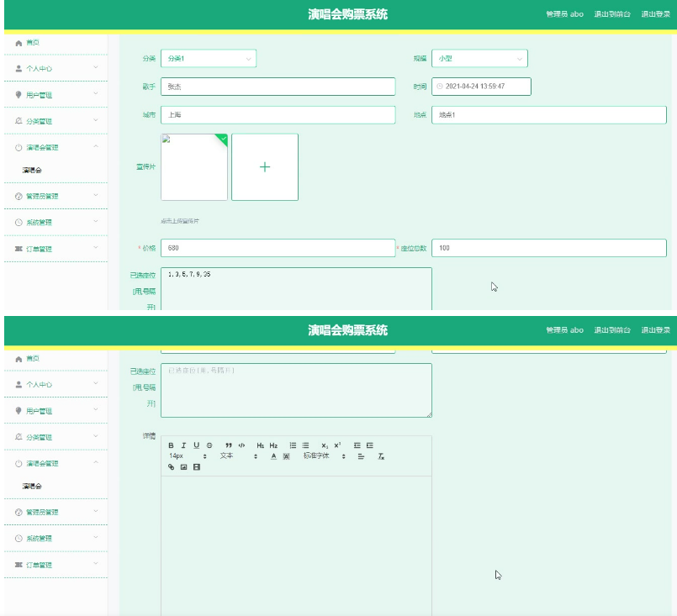Expand 分类管理 in the upper page sidebar
Image resolution: width=677 pixels, height=616 pixels.
click(x=56, y=121)
